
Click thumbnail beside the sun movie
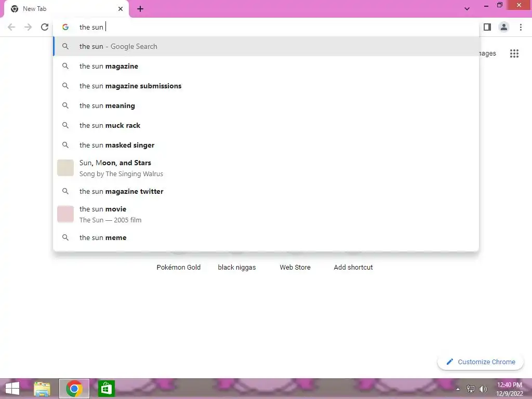65,214
